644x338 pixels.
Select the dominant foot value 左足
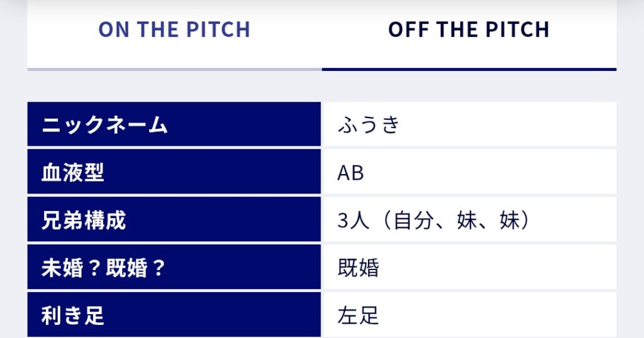[358, 315]
